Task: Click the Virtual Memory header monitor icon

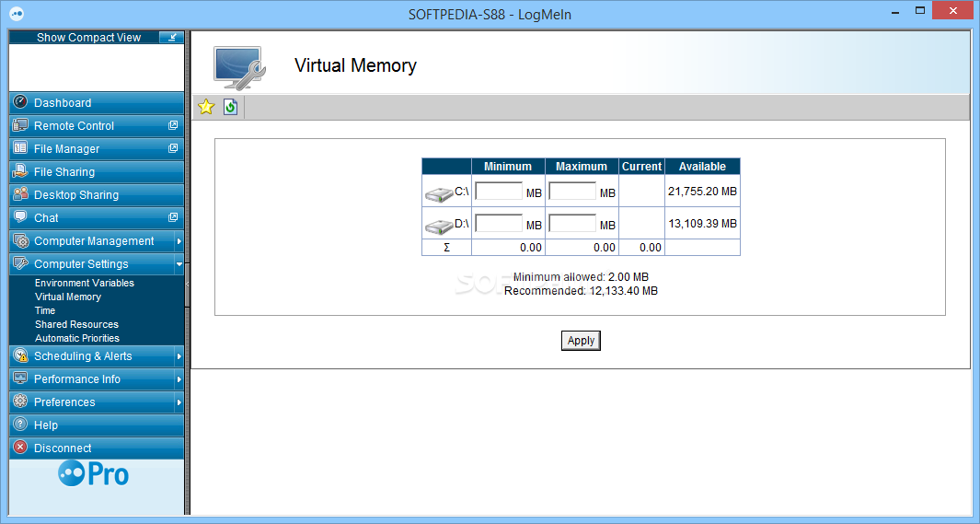Action: coord(239,67)
